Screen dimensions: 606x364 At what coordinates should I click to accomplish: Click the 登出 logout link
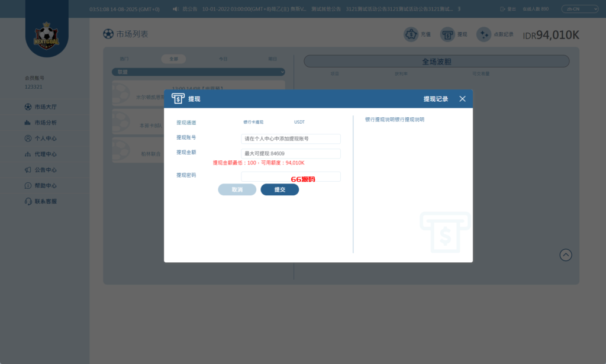(508, 9)
